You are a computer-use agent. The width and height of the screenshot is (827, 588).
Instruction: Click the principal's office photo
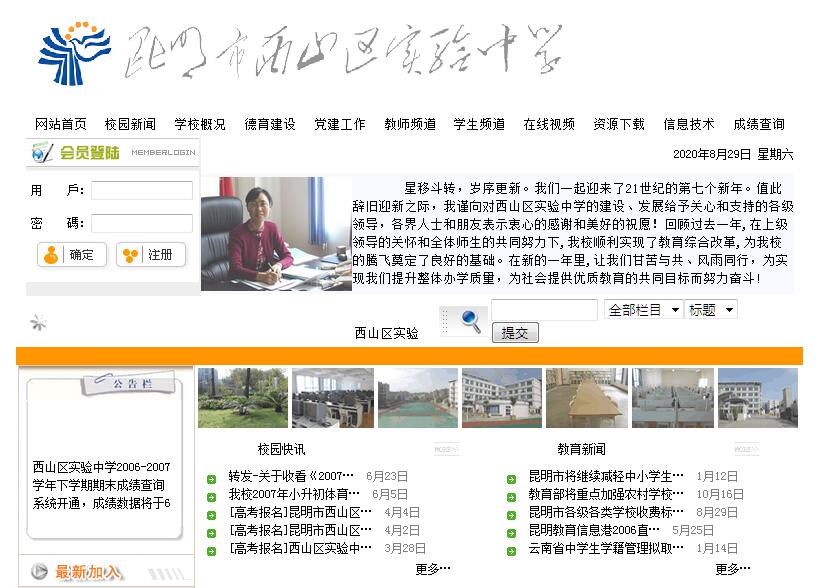(x=276, y=234)
